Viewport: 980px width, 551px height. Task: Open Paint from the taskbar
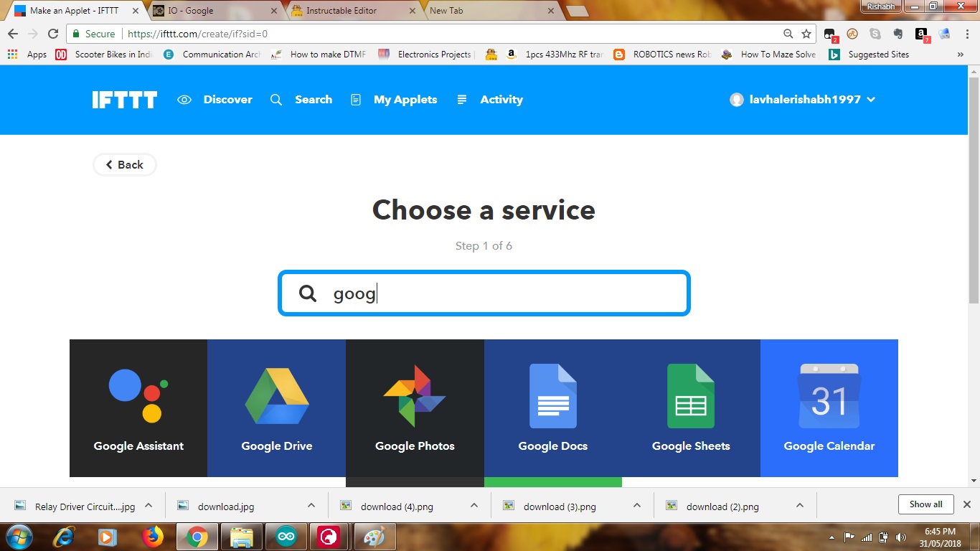click(x=374, y=537)
